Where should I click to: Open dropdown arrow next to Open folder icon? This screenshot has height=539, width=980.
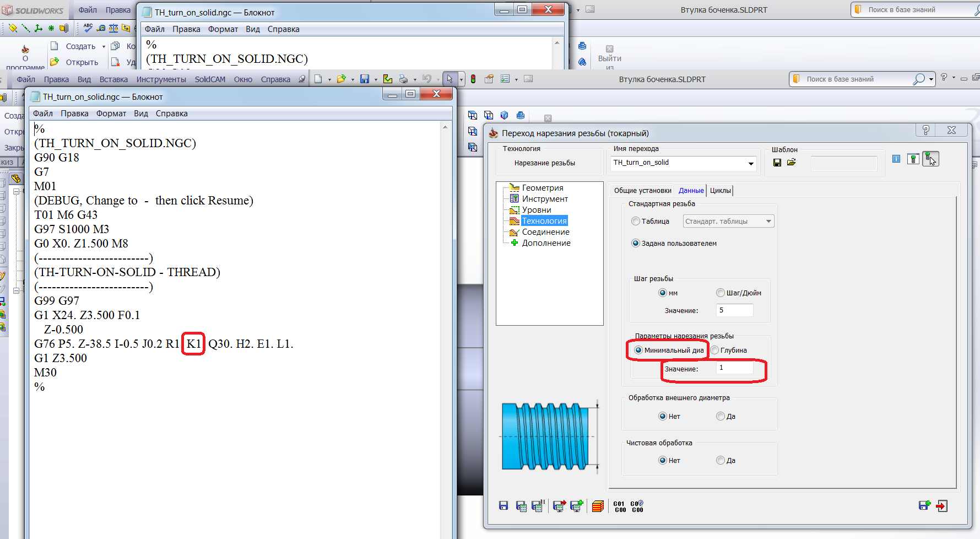(353, 79)
